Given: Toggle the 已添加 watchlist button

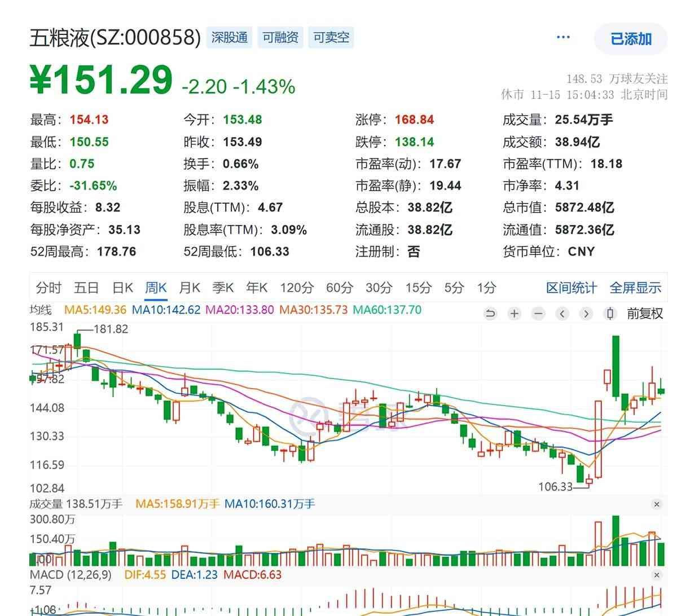Looking at the screenshot, I should pyautogui.click(x=631, y=39).
